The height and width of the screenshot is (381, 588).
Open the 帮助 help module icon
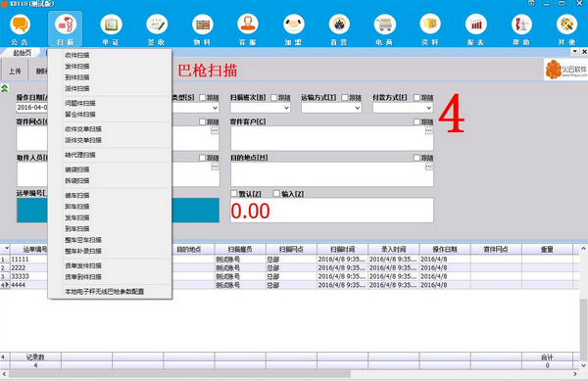pos(521,29)
